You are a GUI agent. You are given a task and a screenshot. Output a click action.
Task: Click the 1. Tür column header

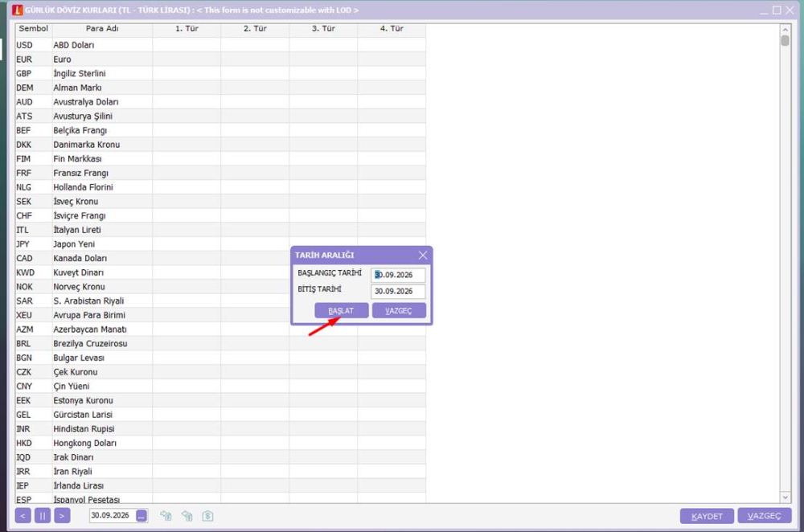click(187, 29)
